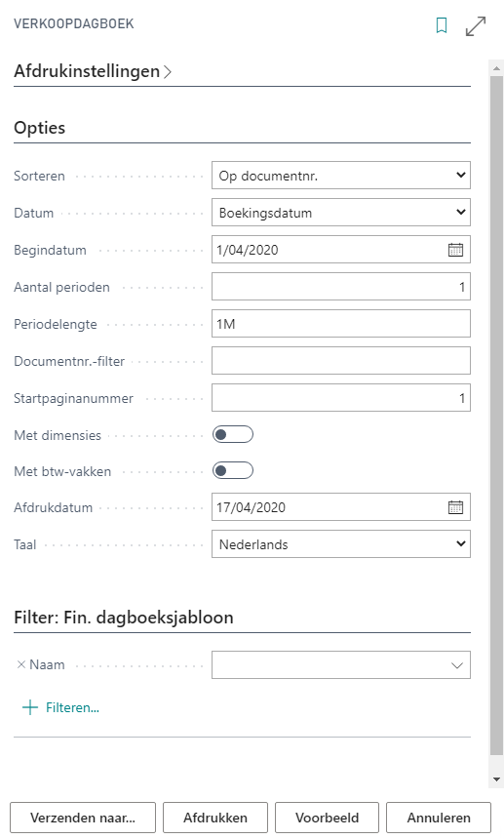Image resolution: width=504 pixels, height=839 pixels.
Task: Open the Taal dropdown showing Nederlands
Action: pyautogui.click(x=341, y=544)
